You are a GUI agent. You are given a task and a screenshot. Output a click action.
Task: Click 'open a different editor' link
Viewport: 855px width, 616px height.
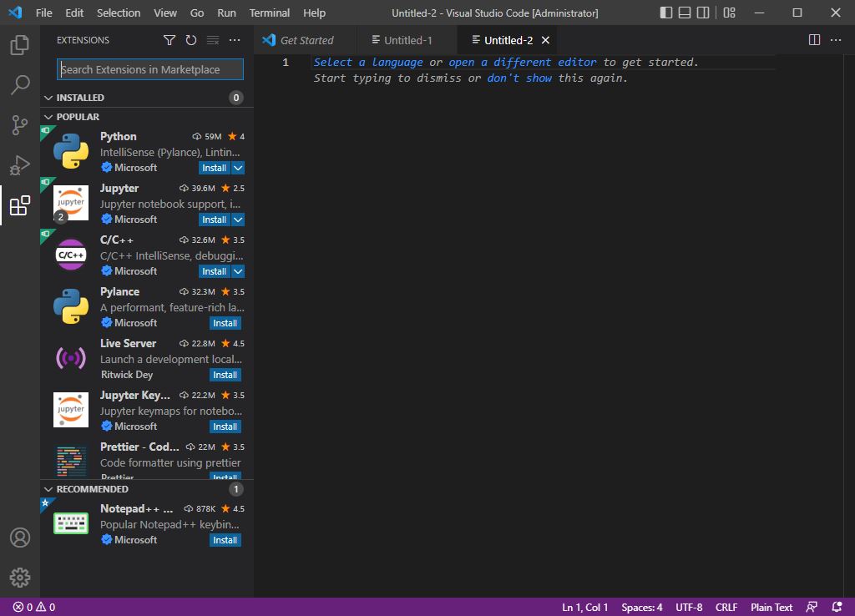(523, 62)
